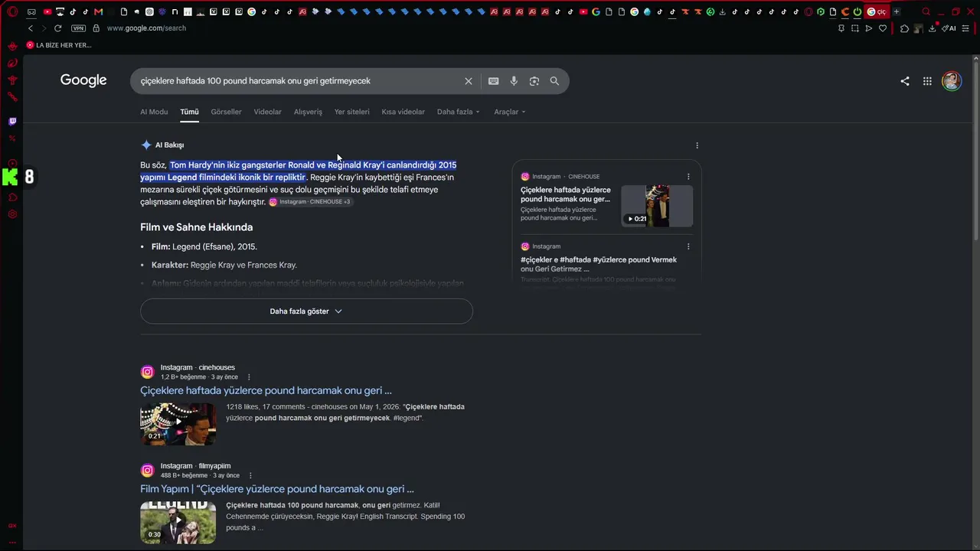Focus the browser address bar URL
Viewport: 980px width, 551px height.
(x=146, y=28)
